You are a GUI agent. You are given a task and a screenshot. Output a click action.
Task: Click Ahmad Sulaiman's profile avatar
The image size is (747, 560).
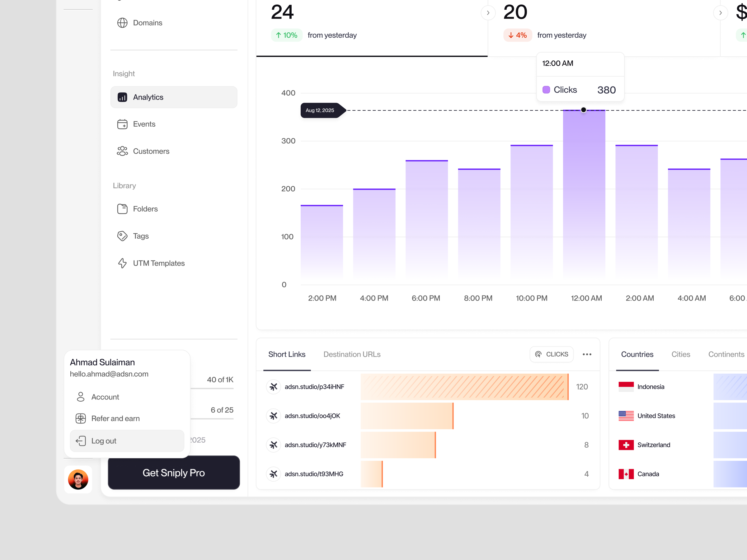tap(78, 479)
